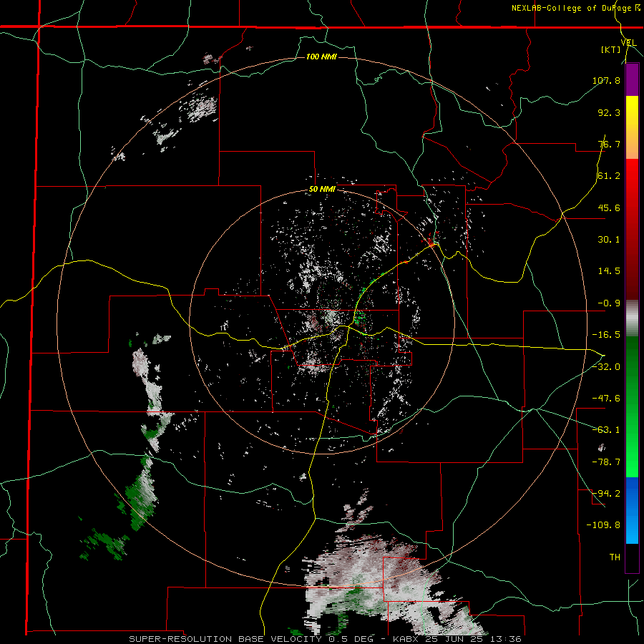Pick the green segment of velocity color bar
Screen dimensions: 644x644
(632, 406)
